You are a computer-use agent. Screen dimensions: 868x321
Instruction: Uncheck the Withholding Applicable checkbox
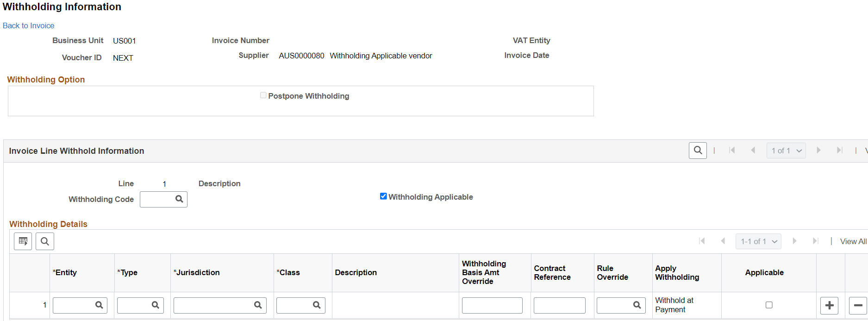[x=383, y=196]
